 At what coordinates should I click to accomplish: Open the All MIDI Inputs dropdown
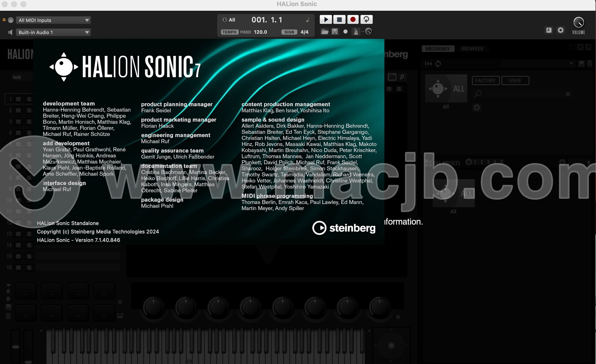coord(53,20)
